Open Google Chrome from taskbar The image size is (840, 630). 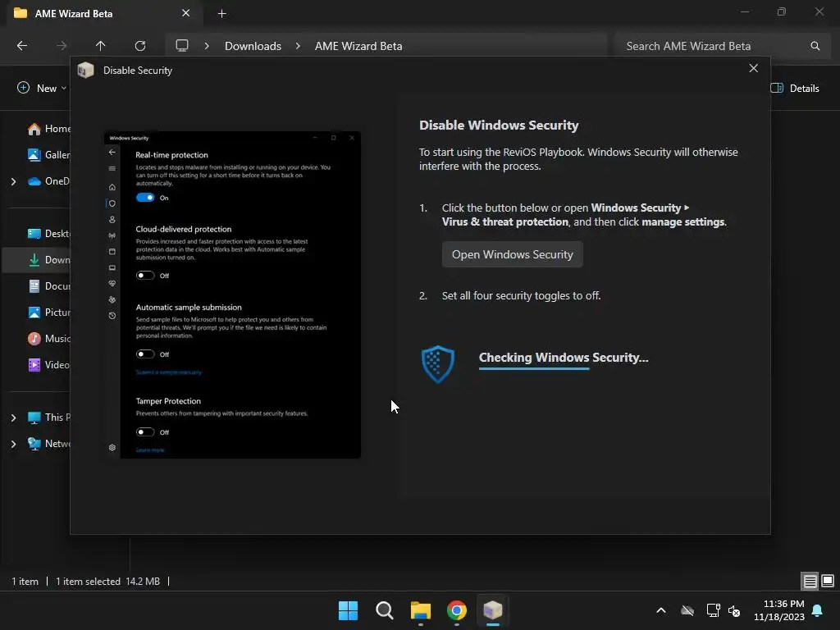pos(457,610)
